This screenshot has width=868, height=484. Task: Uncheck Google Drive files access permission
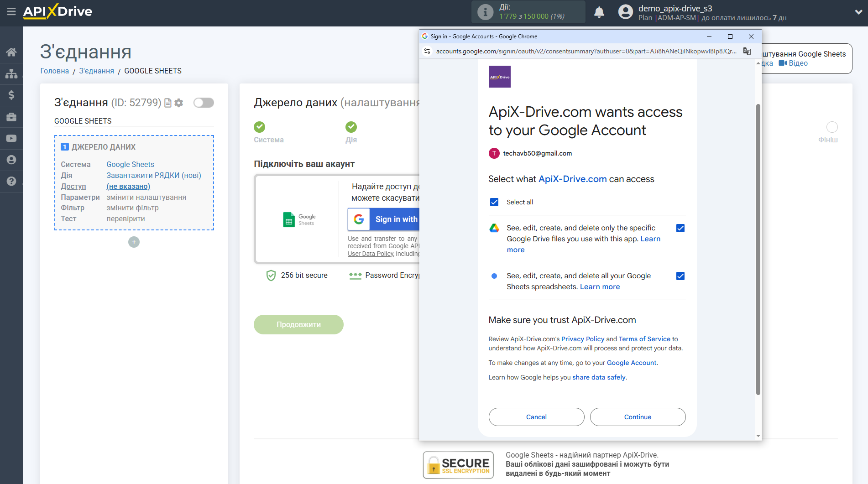(x=680, y=228)
